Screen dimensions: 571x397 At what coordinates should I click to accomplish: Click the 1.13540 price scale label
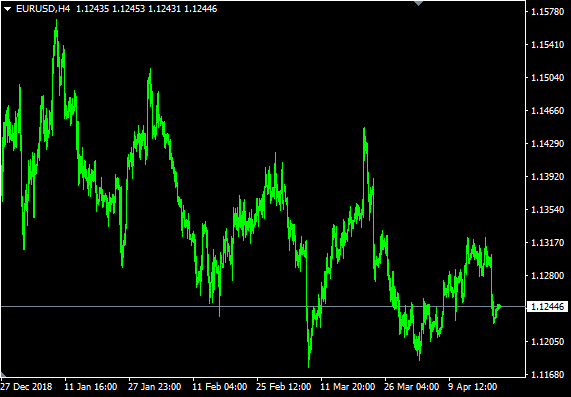[x=547, y=209]
